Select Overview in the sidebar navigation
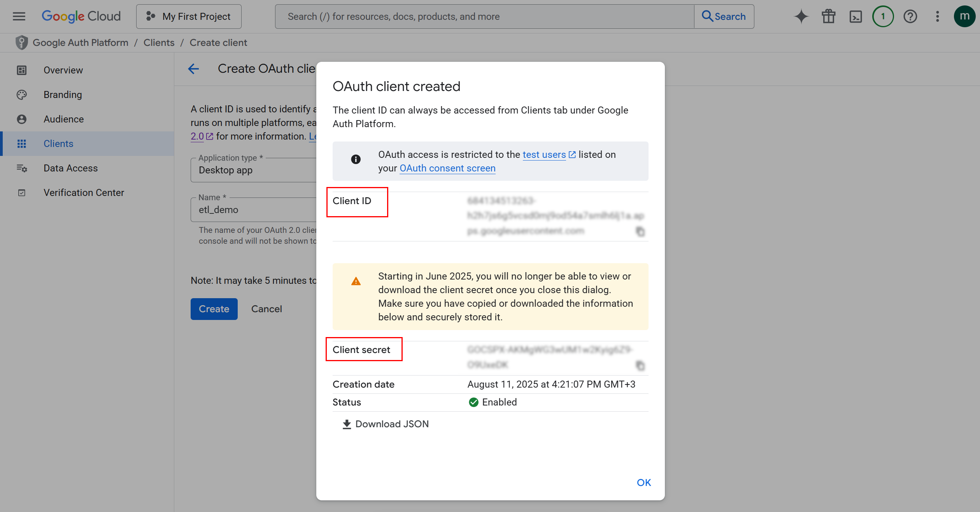This screenshot has height=512, width=980. click(x=63, y=70)
